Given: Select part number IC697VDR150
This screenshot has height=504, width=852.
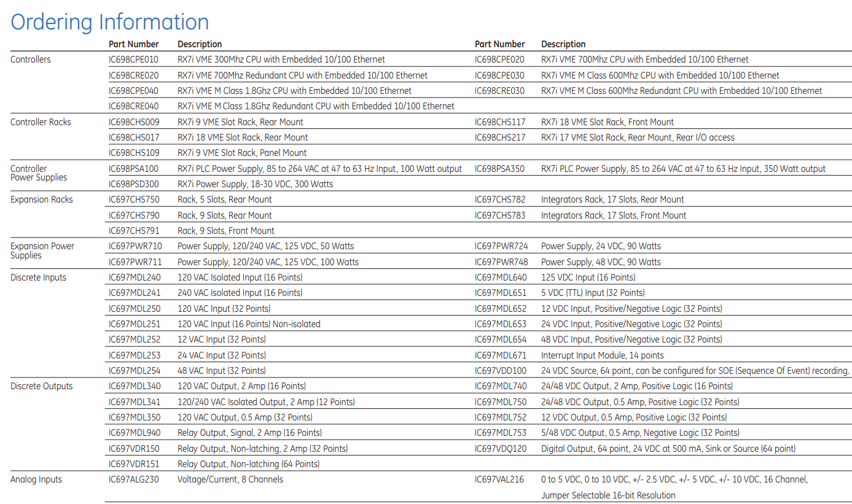Looking at the screenshot, I should [x=134, y=449].
